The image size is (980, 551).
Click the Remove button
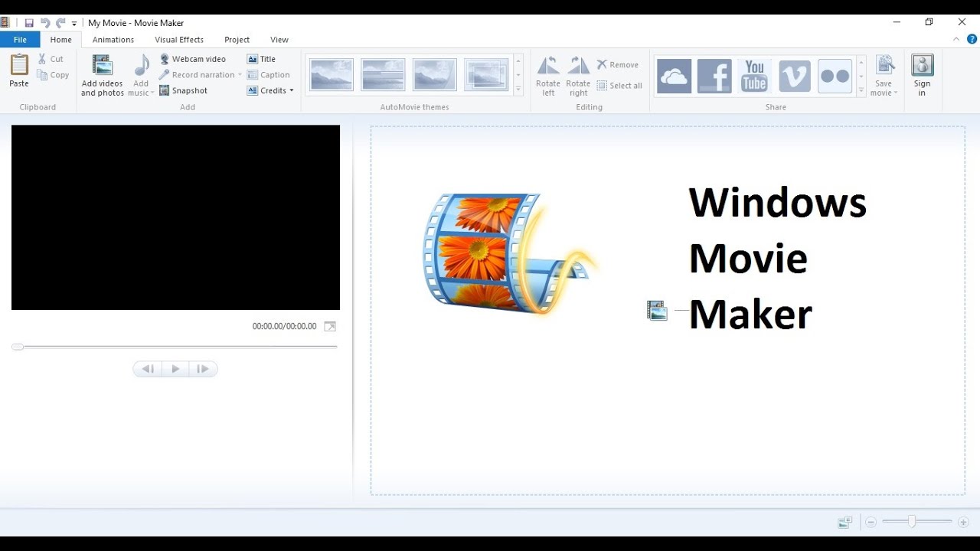[618, 65]
